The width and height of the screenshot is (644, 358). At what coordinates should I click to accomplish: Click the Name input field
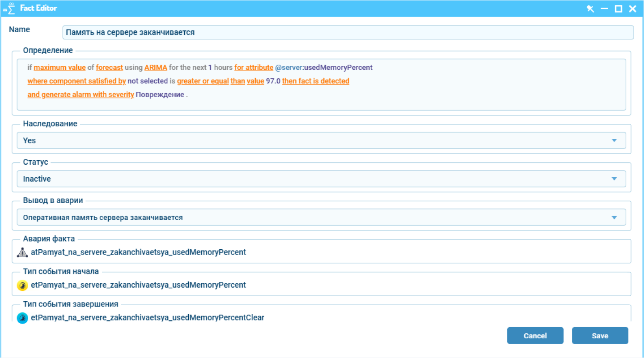pyautogui.click(x=348, y=32)
